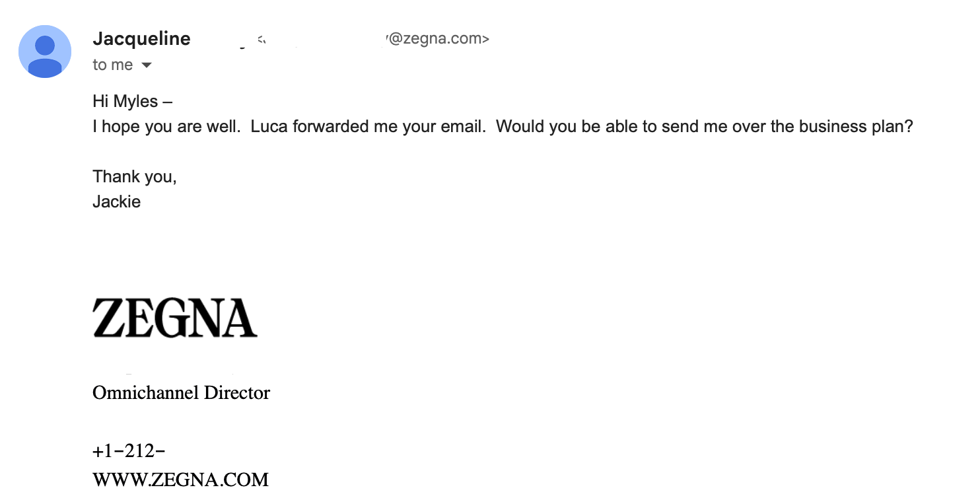
Task: Click the letter "Z" of the ZEGNA logo
Action: click(x=106, y=318)
